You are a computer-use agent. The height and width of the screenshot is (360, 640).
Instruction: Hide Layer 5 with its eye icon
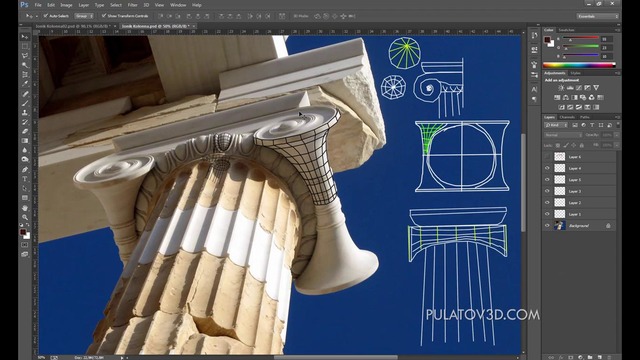point(547,180)
